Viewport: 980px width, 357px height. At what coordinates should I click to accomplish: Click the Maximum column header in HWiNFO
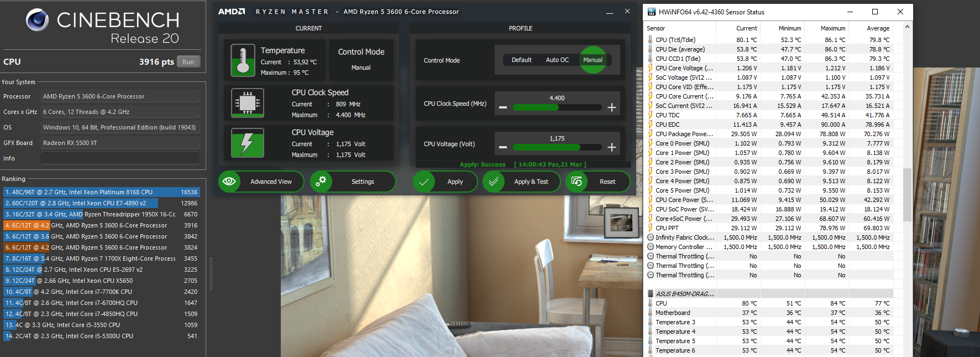[x=827, y=28]
